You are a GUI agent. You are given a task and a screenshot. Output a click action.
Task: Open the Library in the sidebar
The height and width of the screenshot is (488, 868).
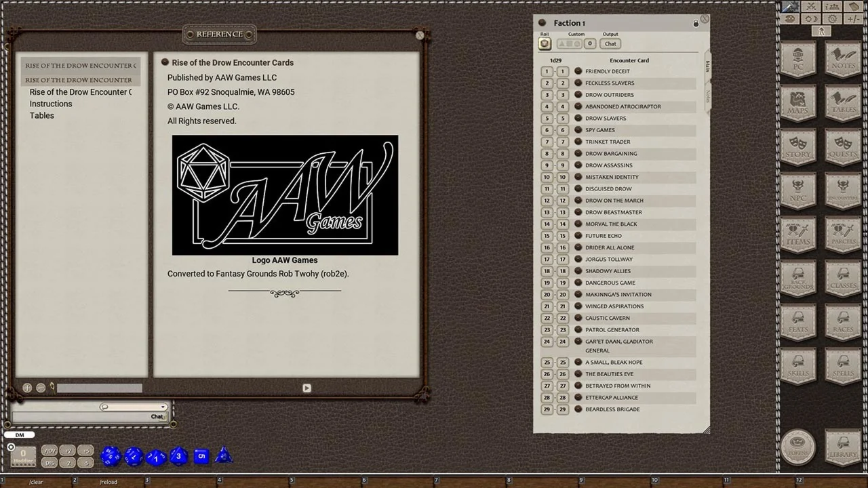(x=843, y=447)
